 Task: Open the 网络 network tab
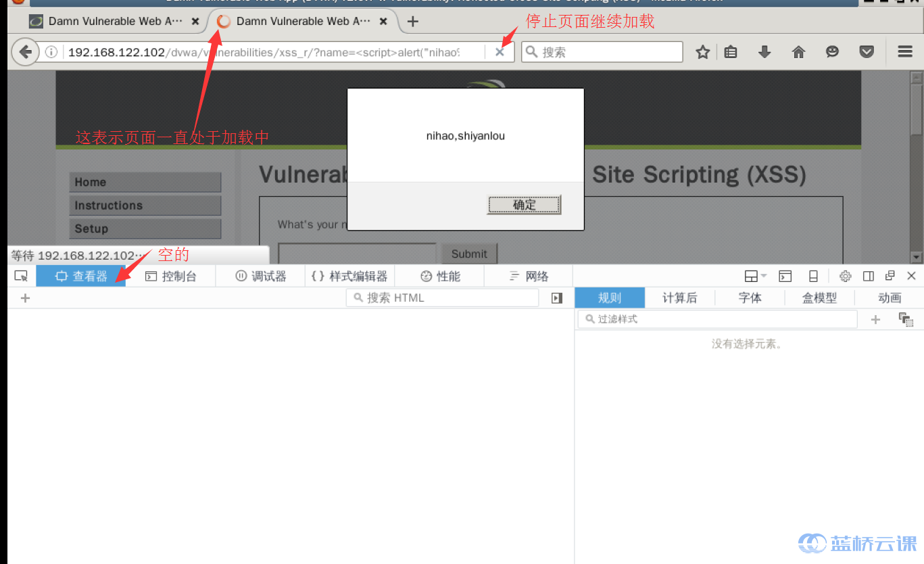click(x=529, y=276)
